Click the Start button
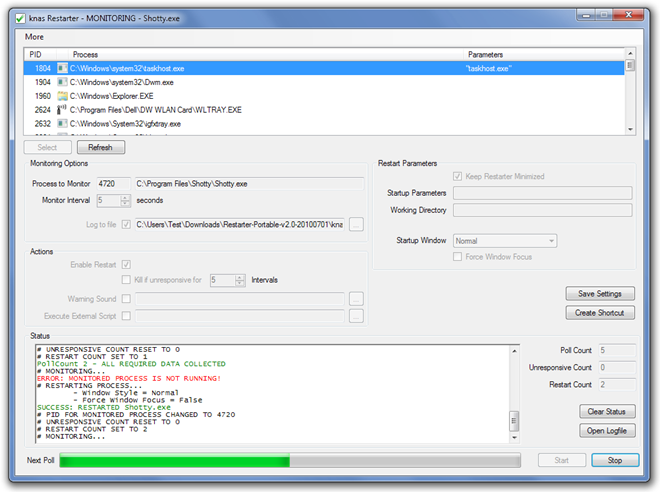 point(562,460)
